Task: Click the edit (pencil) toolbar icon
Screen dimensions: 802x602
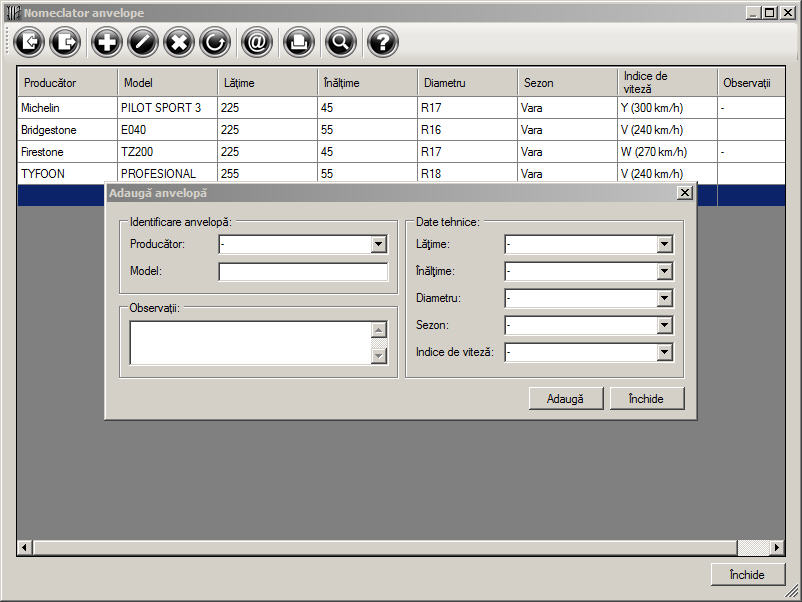Action: [x=143, y=42]
